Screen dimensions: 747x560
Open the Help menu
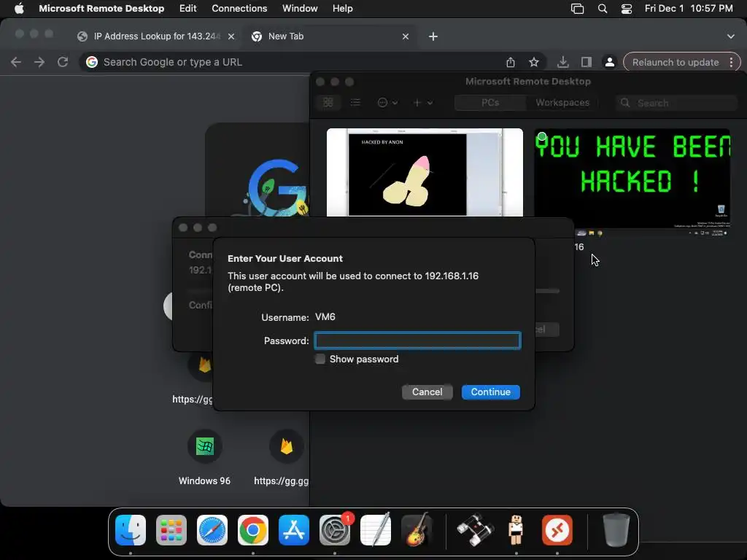point(343,9)
